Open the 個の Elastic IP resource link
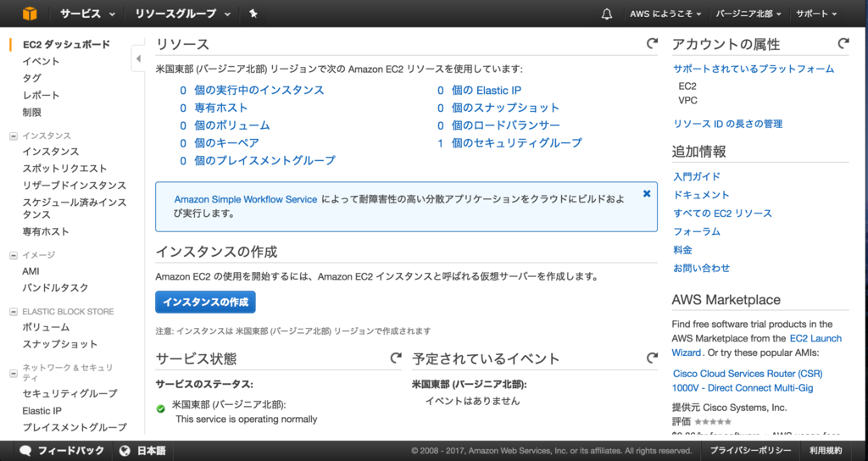Screen dimensions: 868x461 point(486,90)
